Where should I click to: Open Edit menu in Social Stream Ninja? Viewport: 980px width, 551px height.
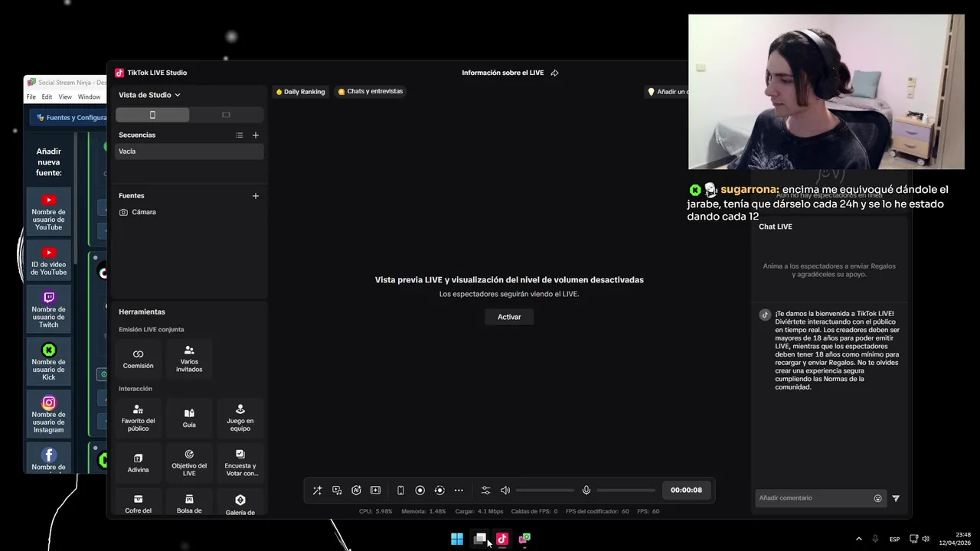[47, 97]
